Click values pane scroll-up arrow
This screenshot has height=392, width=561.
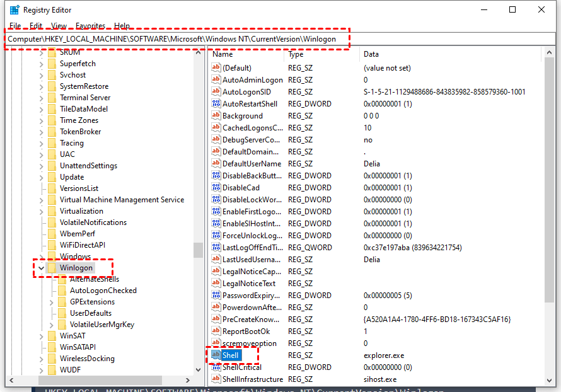coord(550,52)
